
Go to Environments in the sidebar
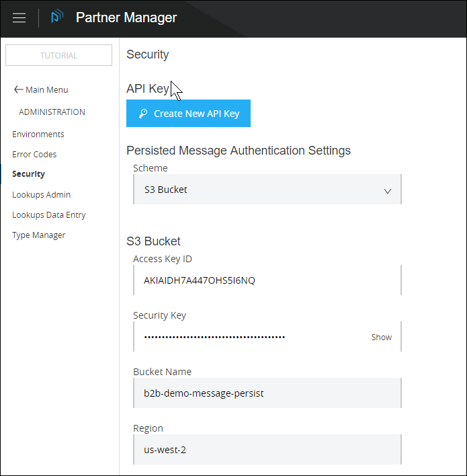[x=38, y=134]
